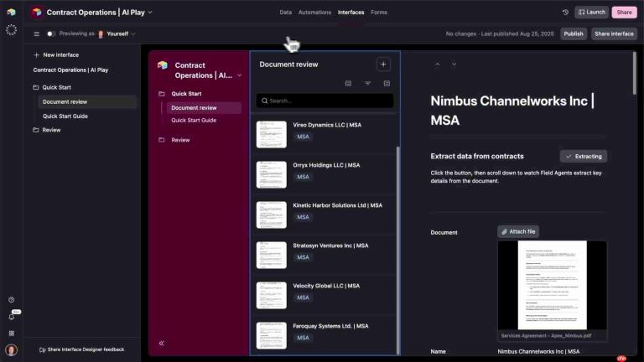The height and width of the screenshot is (362, 644).
Task: Select Velocity Global LLC | MSA record
Action: [x=323, y=295]
